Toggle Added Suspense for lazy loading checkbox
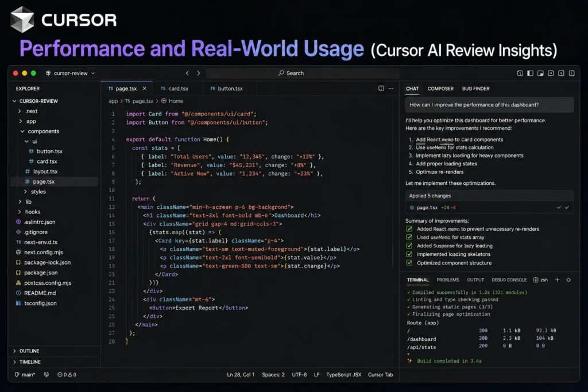 pos(409,246)
